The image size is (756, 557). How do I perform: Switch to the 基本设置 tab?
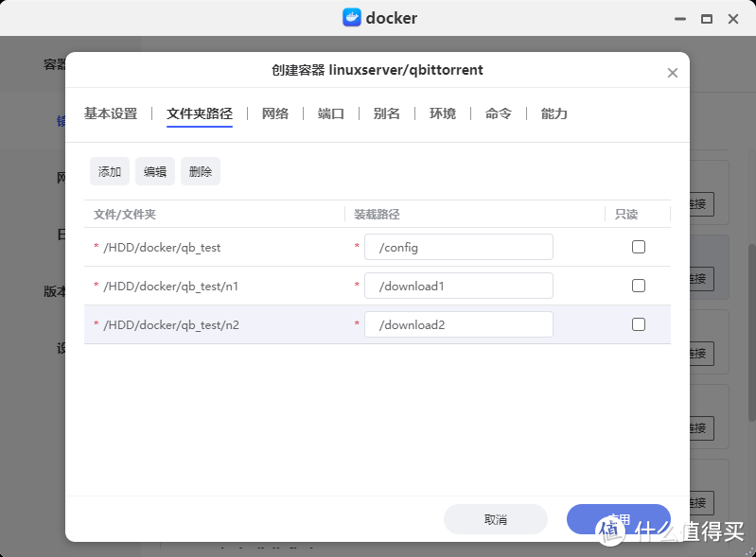click(111, 113)
